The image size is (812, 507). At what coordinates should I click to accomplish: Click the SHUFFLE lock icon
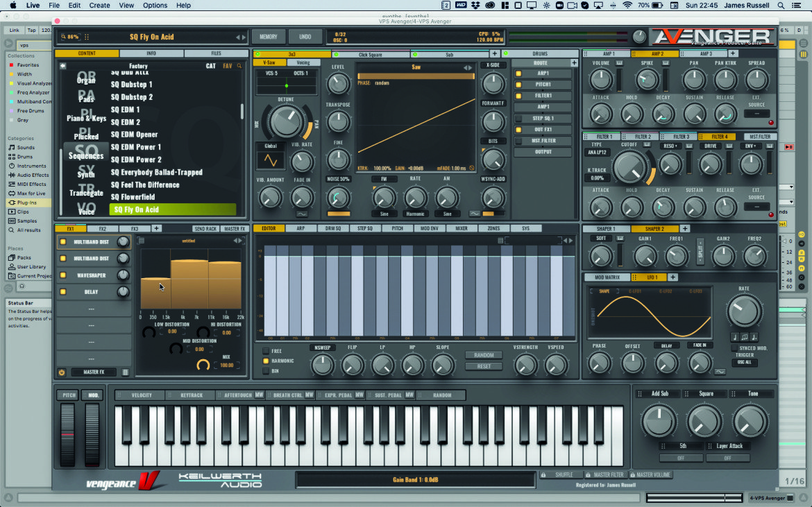[543, 474]
